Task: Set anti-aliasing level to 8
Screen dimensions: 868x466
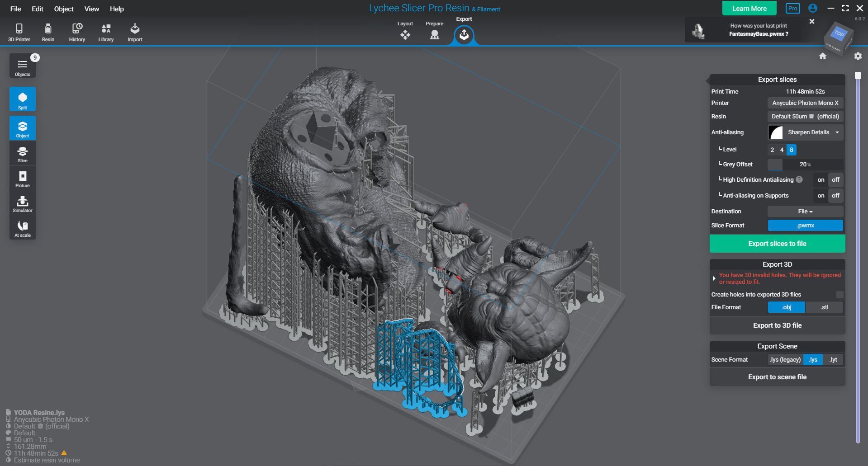Action: coord(792,150)
